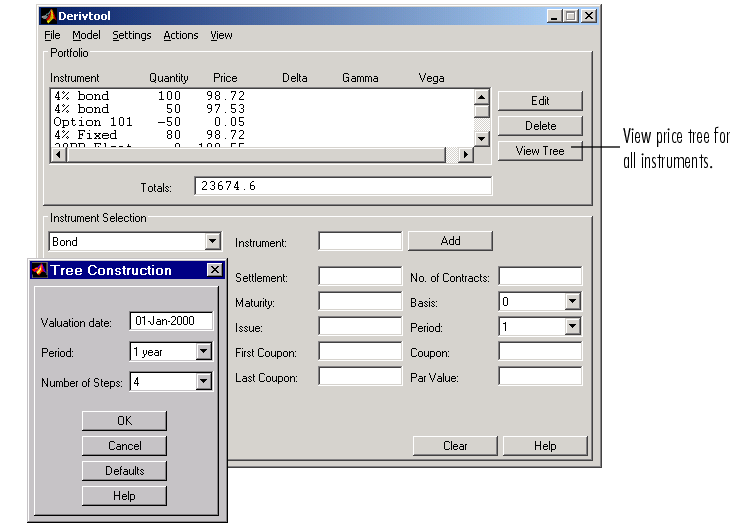
Task: Select the '4% Fixed' portfolio row
Action: 262,135
